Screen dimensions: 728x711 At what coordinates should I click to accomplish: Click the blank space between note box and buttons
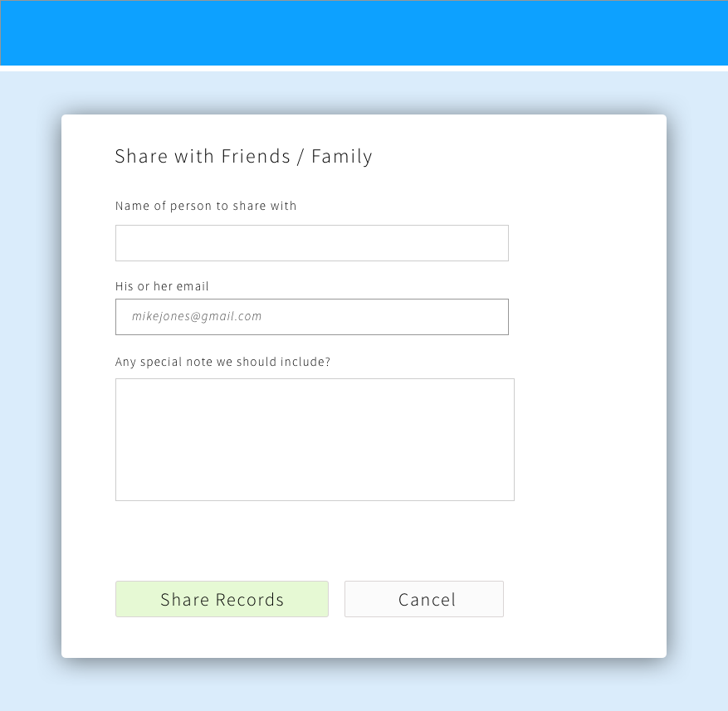(x=315, y=541)
